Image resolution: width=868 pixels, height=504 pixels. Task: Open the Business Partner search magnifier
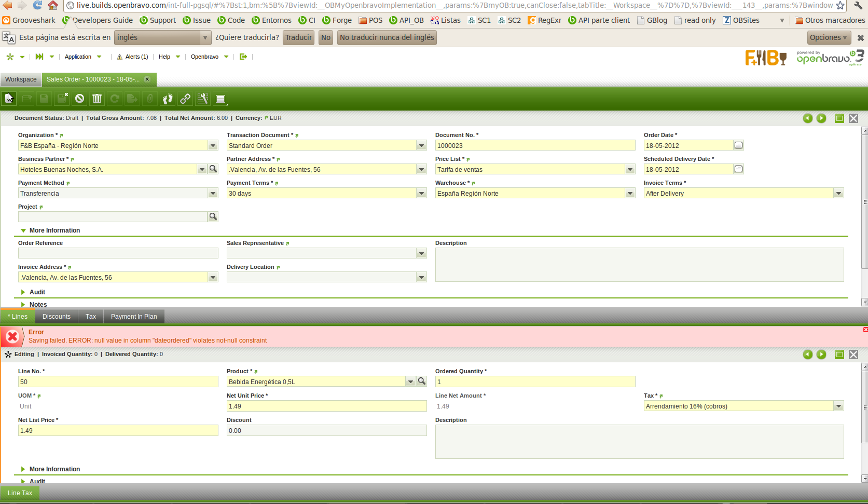click(213, 169)
